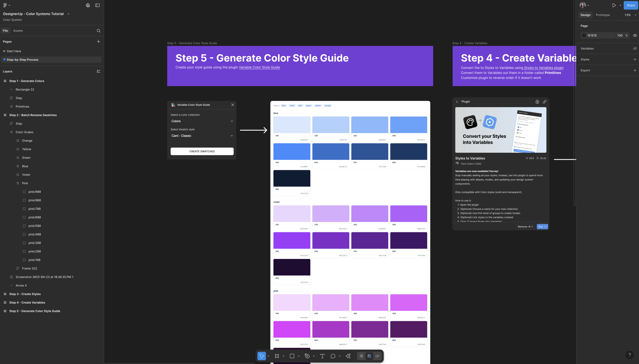Image resolution: width=639 pixels, height=364 pixels.
Task: Select the Frame tool in toolbar
Action: (x=277, y=356)
